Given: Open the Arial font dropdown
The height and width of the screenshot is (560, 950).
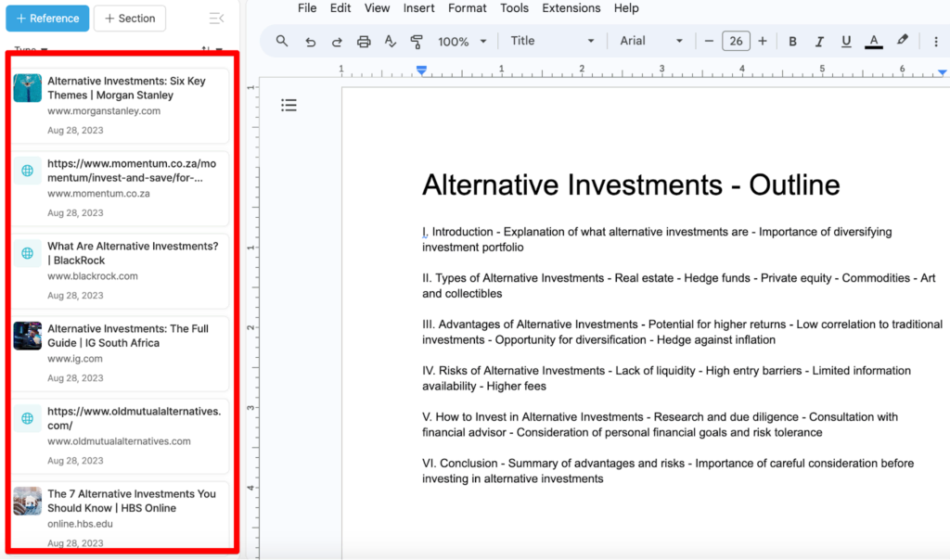Looking at the screenshot, I should click(651, 42).
